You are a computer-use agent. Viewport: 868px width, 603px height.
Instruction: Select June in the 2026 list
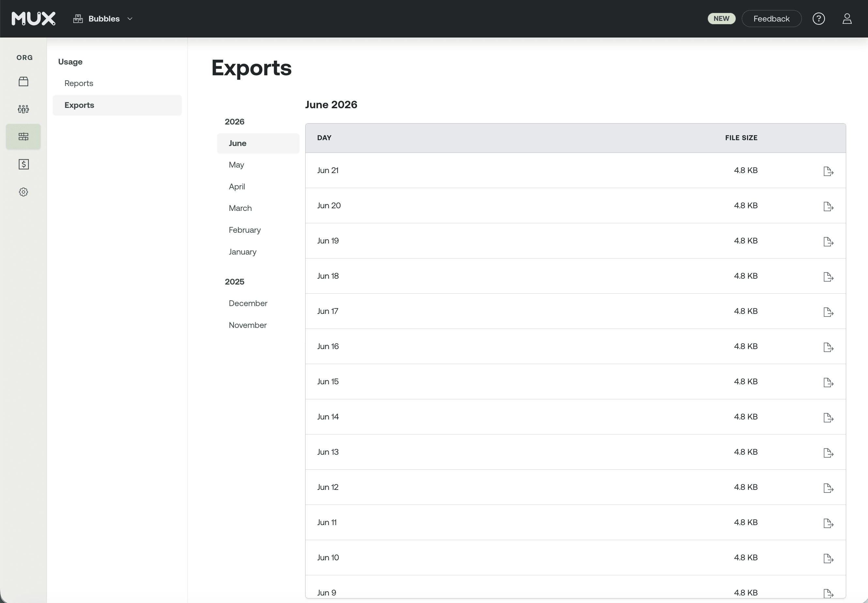(x=258, y=143)
